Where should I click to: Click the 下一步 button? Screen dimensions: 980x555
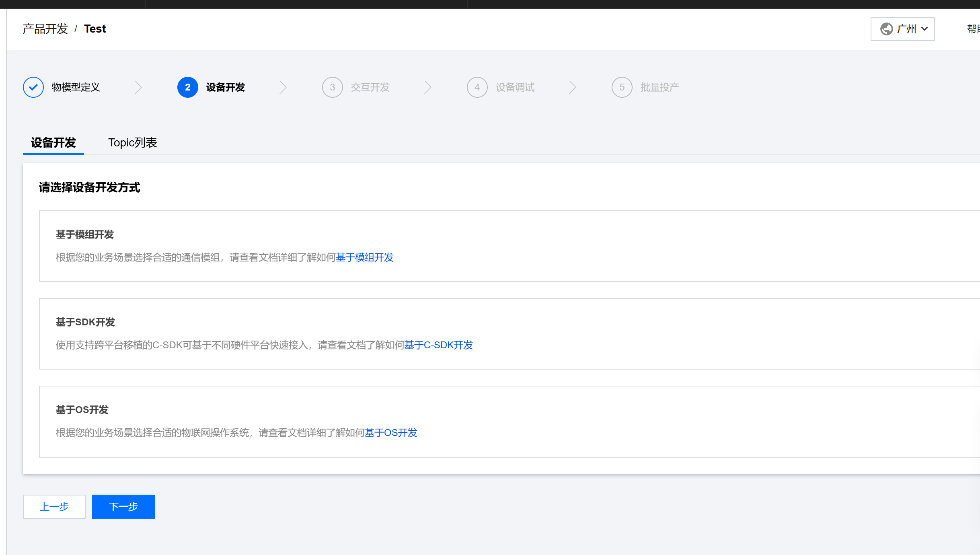pos(123,507)
